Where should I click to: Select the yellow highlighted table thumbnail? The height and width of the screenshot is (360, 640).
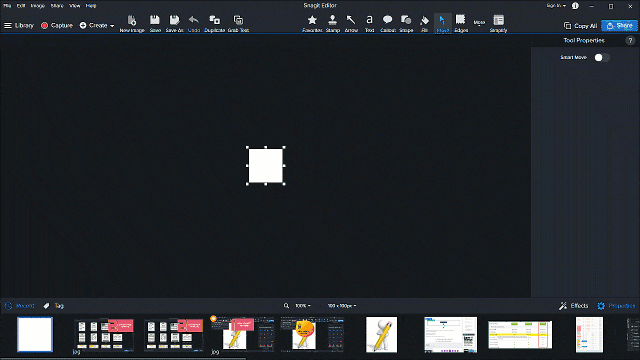pyautogui.click(x=520, y=335)
